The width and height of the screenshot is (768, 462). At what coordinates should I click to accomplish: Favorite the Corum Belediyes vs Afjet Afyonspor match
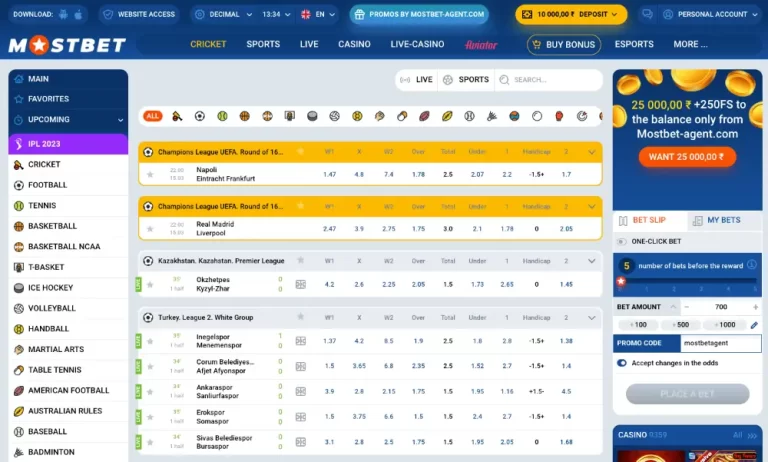click(150, 366)
